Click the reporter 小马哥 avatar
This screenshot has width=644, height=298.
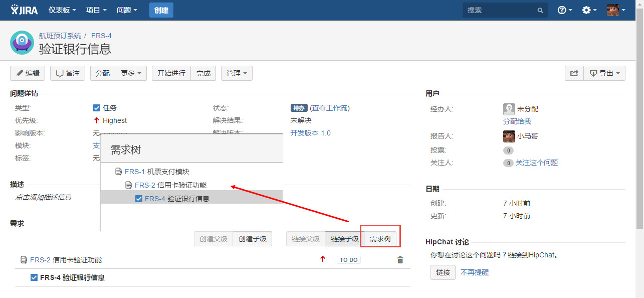click(x=509, y=136)
